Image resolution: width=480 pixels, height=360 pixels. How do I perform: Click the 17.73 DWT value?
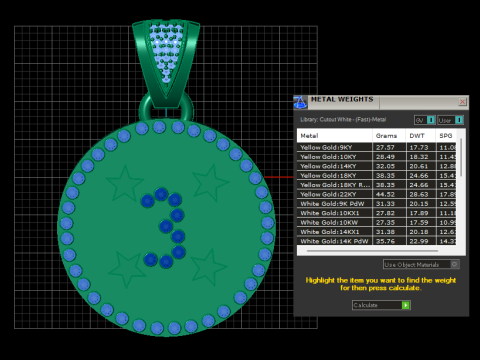419,147
